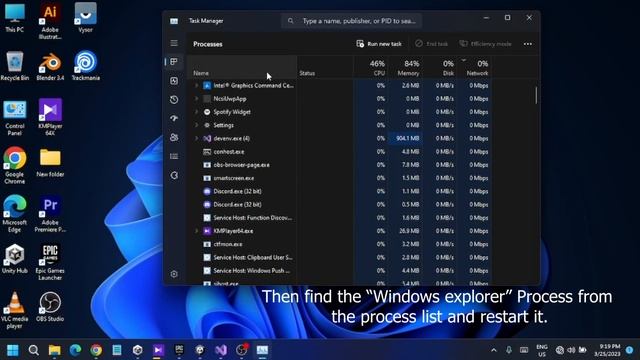Open volume control in system tray

click(x=571, y=350)
